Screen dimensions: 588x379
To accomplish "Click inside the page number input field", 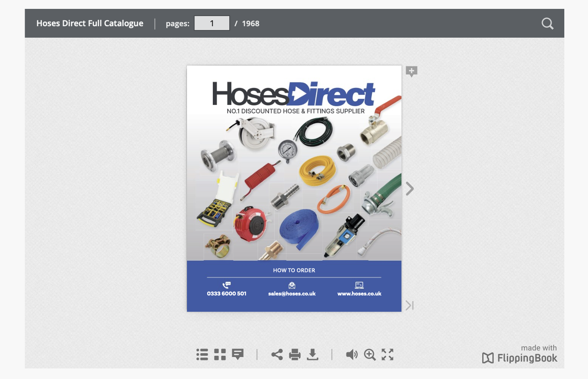I will [212, 23].
